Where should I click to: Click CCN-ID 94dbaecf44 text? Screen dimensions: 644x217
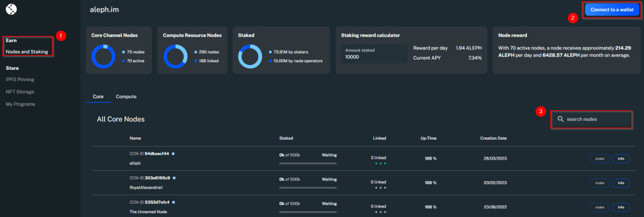(149, 154)
